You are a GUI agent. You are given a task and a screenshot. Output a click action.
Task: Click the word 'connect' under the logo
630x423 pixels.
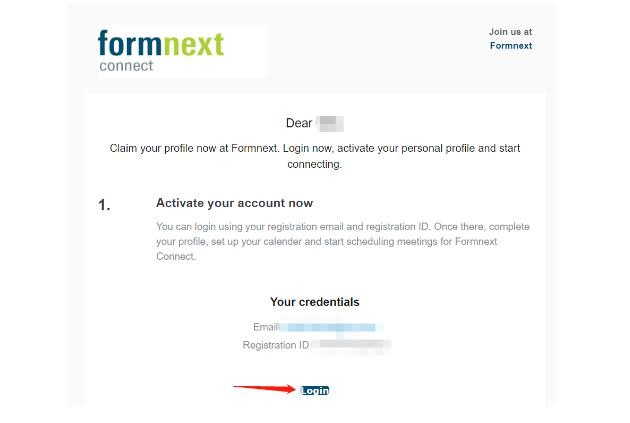tap(126, 66)
